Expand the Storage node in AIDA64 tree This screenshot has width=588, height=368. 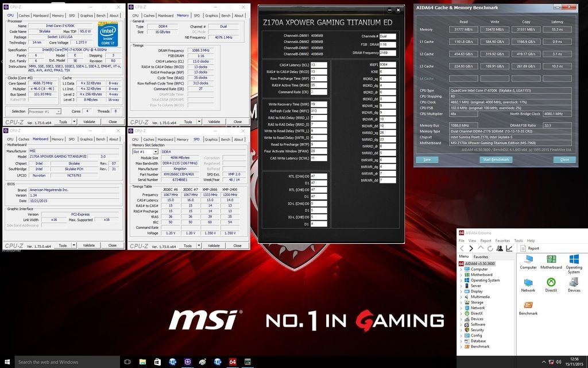(x=461, y=302)
